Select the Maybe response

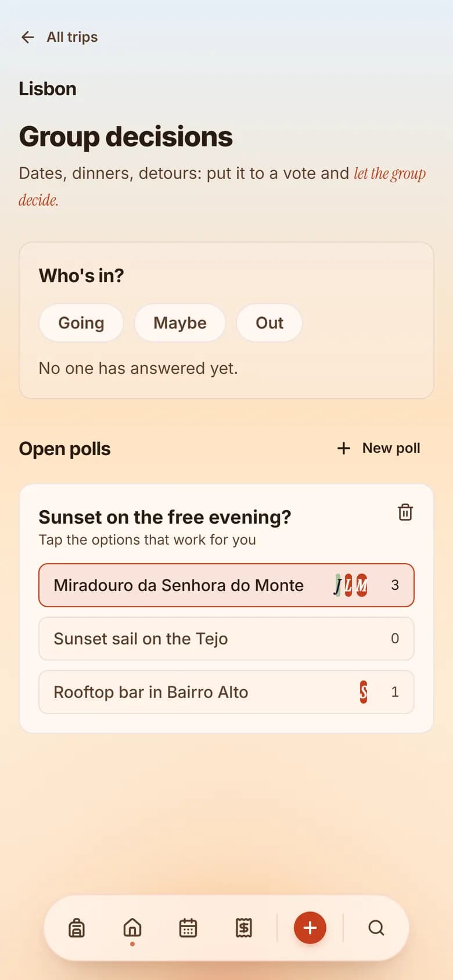(180, 323)
